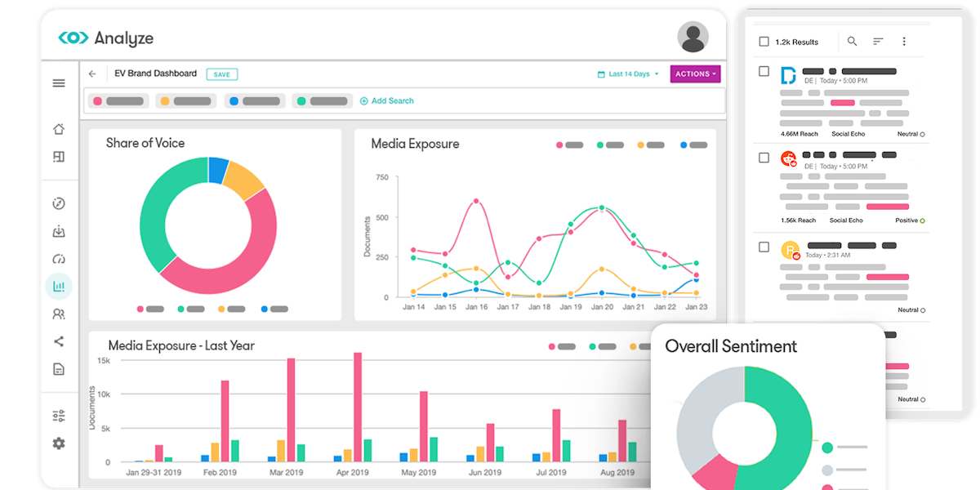The height and width of the screenshot is (490, 980).
Task: Select the report document icon in sidebar
Action: [x=58, y=368]
